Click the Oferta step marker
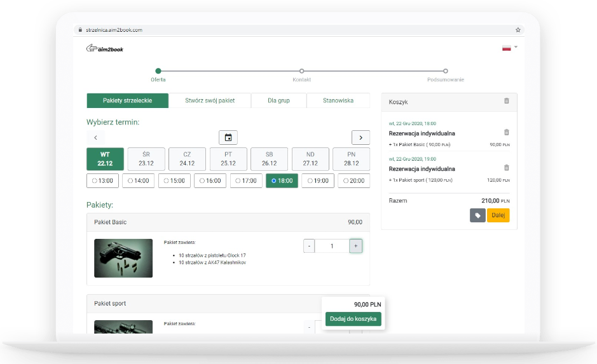 tap(158, 71)
